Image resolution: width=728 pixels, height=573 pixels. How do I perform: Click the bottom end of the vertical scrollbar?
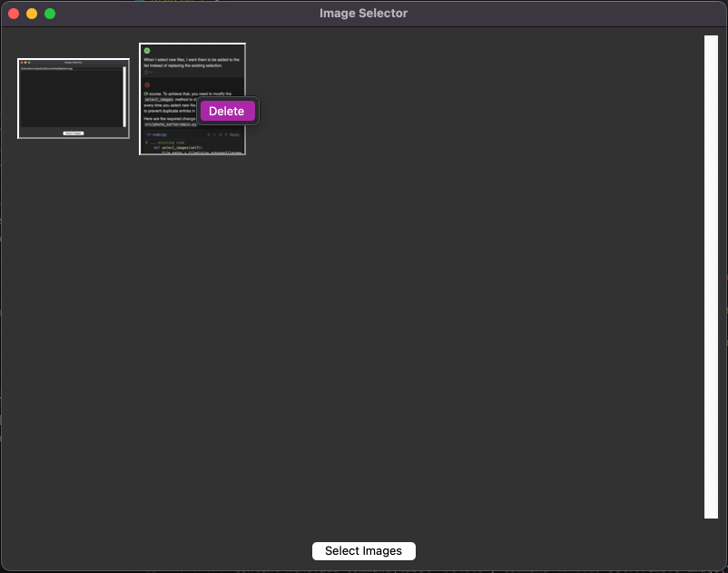coord(711,513)
